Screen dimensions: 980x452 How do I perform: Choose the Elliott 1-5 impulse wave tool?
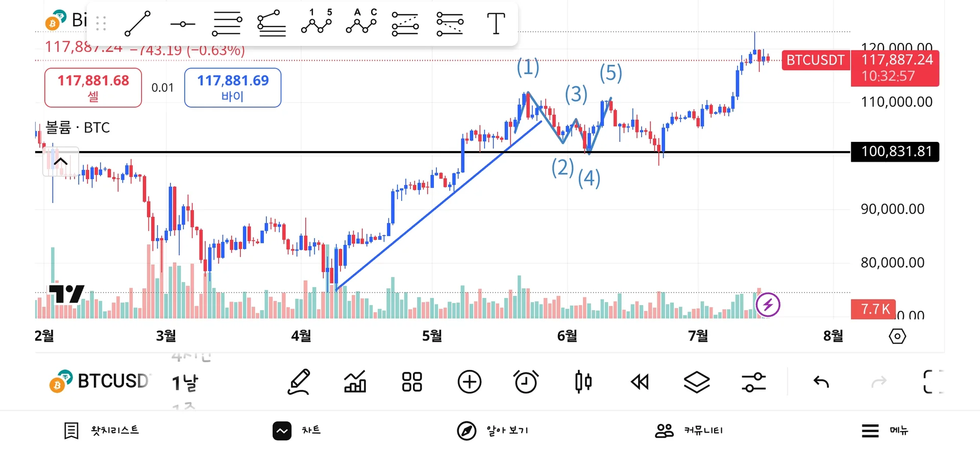pos(316,22)
